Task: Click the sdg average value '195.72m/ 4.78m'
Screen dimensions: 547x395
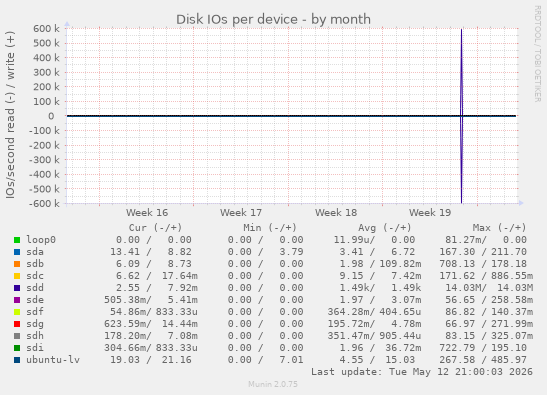Action: (374, 324)
